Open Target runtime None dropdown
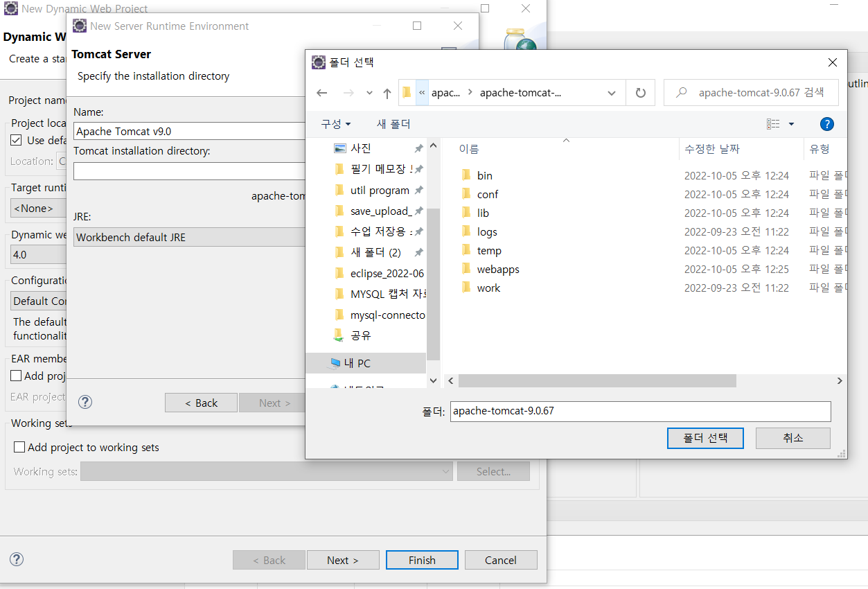The width and height of the screenshot is (868, 589). coord(39,208)
